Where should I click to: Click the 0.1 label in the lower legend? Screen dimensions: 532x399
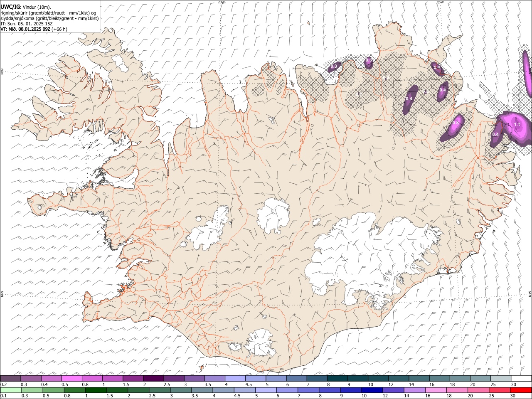tap(4, 396)
